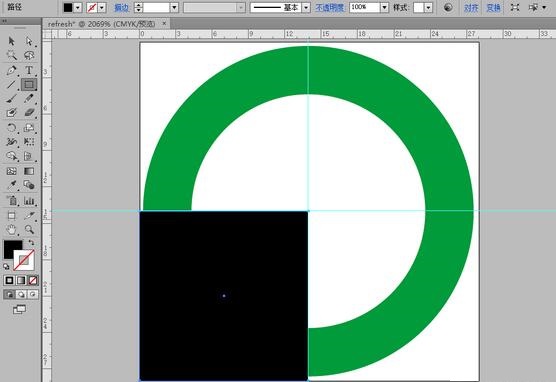This screenshot has width=556, height=382.
Task: Select the Direct Selection tool
Action: [x=29, y=41]
